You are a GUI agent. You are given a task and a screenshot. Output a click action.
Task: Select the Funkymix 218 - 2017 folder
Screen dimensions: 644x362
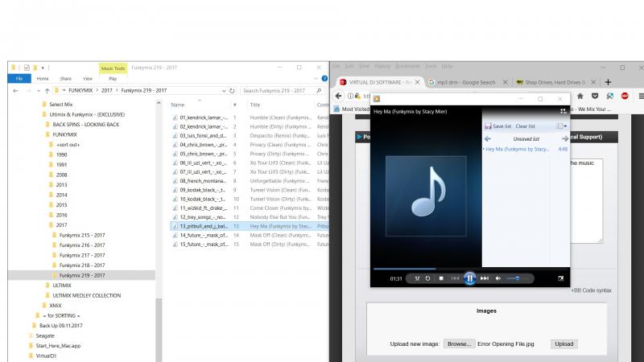coord(82,265)
